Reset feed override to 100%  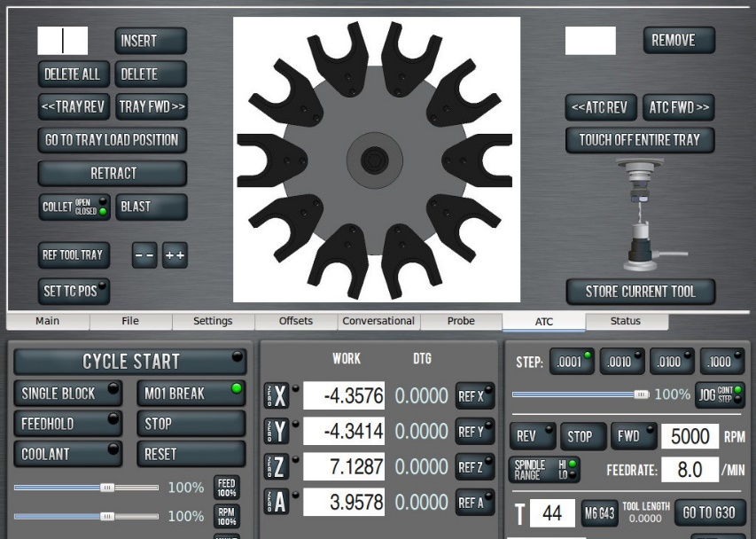[227, 487]
